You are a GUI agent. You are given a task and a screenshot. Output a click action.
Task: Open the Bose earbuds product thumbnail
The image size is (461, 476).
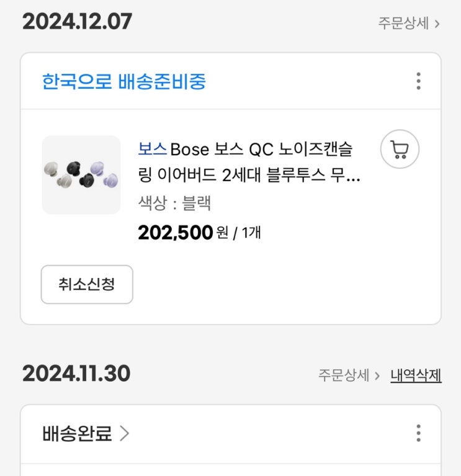pyautogui.click(x=81, y=175)
